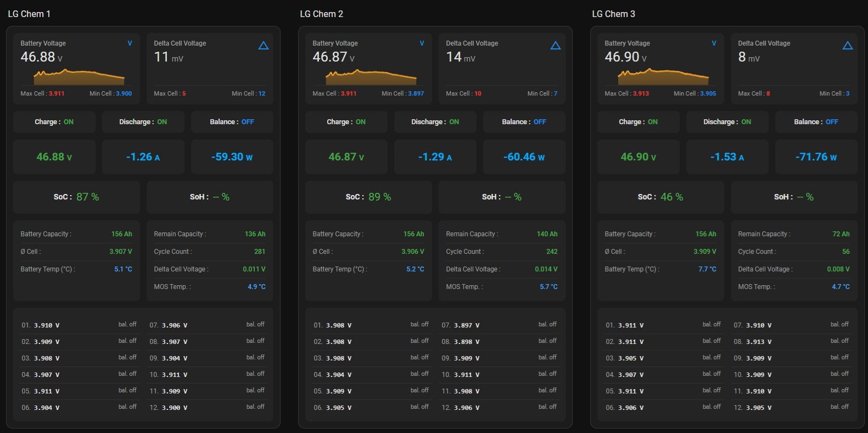Select cell 07 voltage 3.897 V in LG Chem 2
Screen dimensions: 868x433
click(x=466, y=325)
